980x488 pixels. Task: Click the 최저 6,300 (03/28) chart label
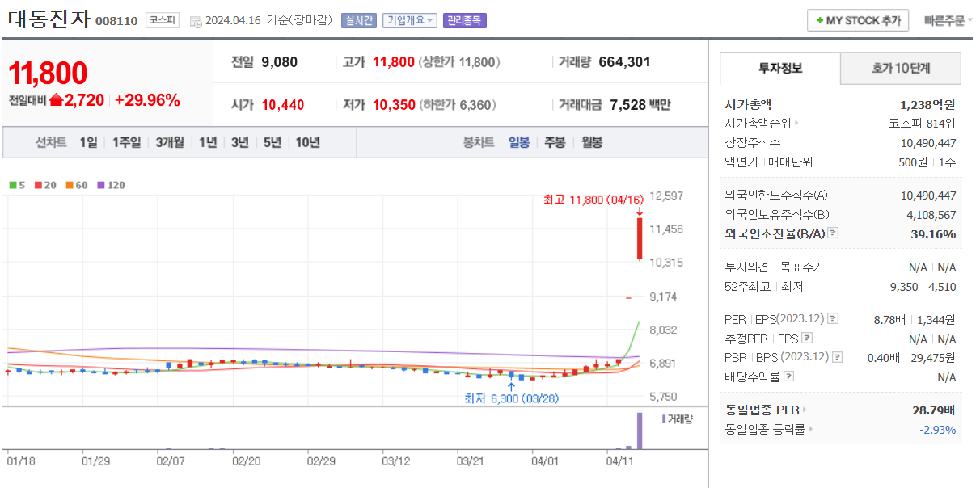click(511, 398)
